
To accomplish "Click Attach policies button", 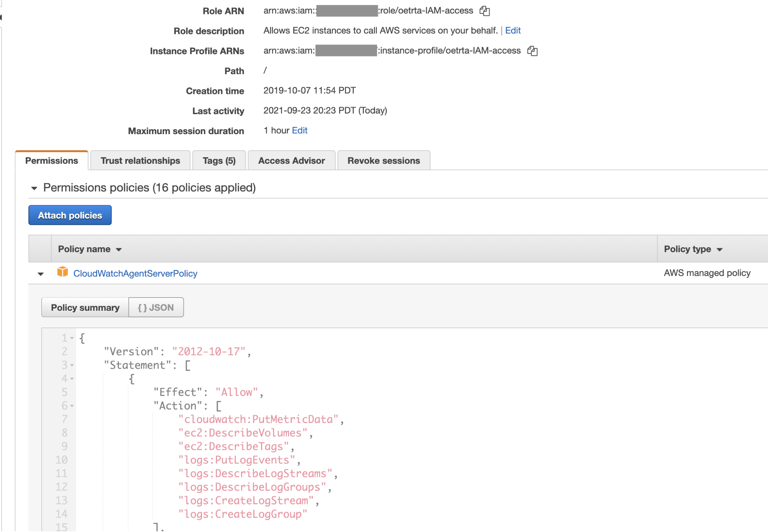I will click(70, 215).
